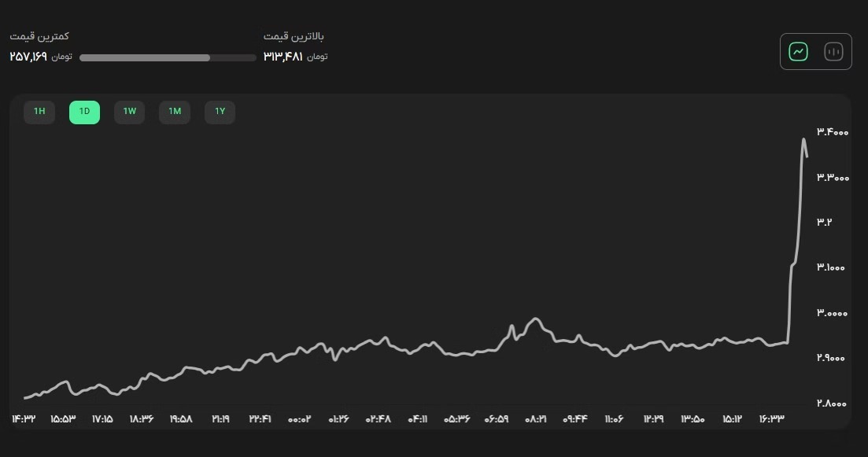The width and height of the screenshot is (868, 457).
Task: Select the 1M timeframe
Action: tap(175, 112)
